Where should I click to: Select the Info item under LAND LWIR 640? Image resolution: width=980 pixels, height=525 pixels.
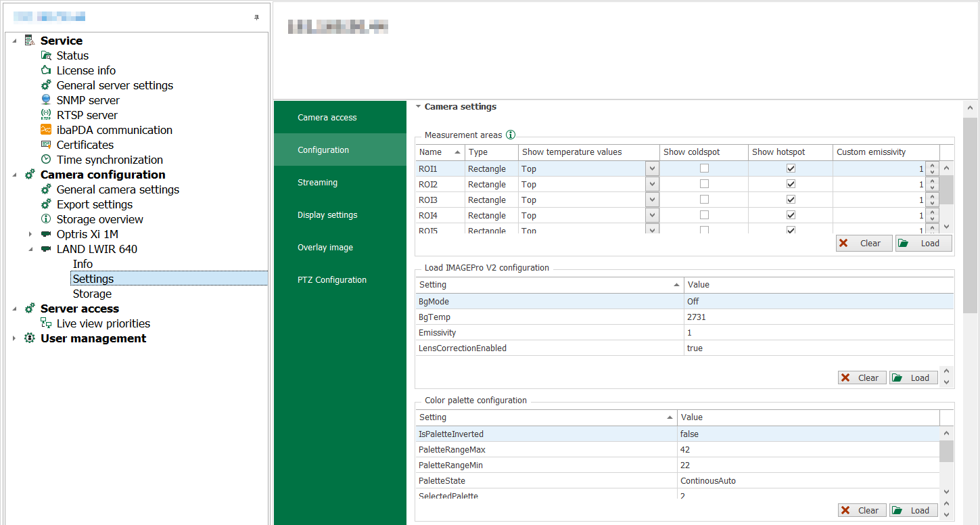point(83,264)
